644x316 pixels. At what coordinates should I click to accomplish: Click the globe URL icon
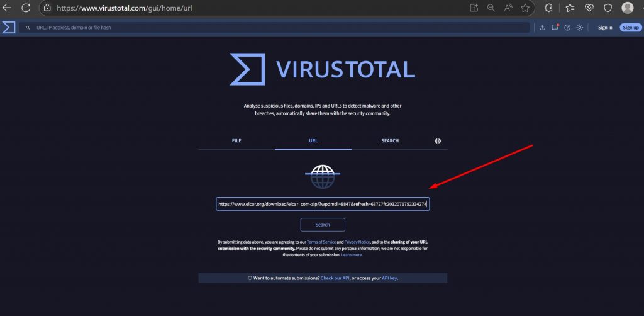tap(323, 177)
